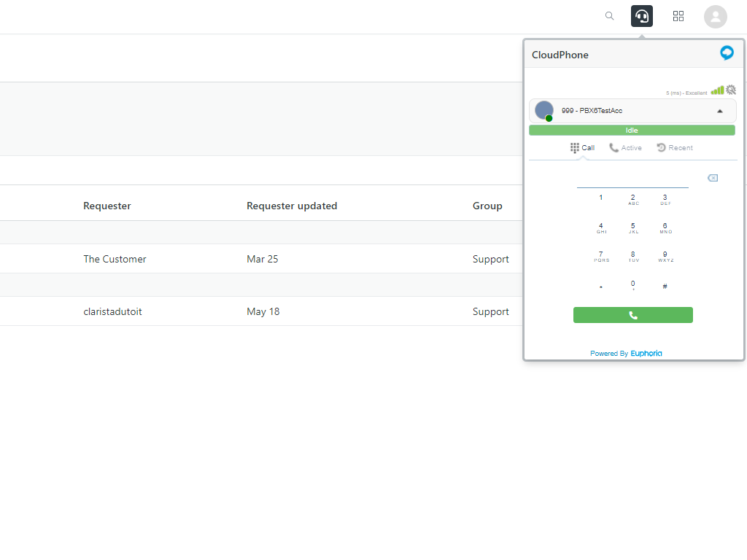The image size is (747, 560).
Task: Click the green Idle status bar
Action: 632,131
